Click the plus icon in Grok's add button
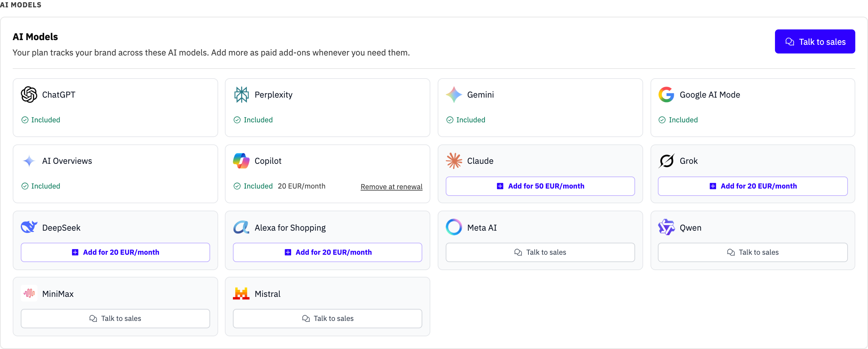Image resolution: width=868 pixels, height=349 pixels. (713, 187)
